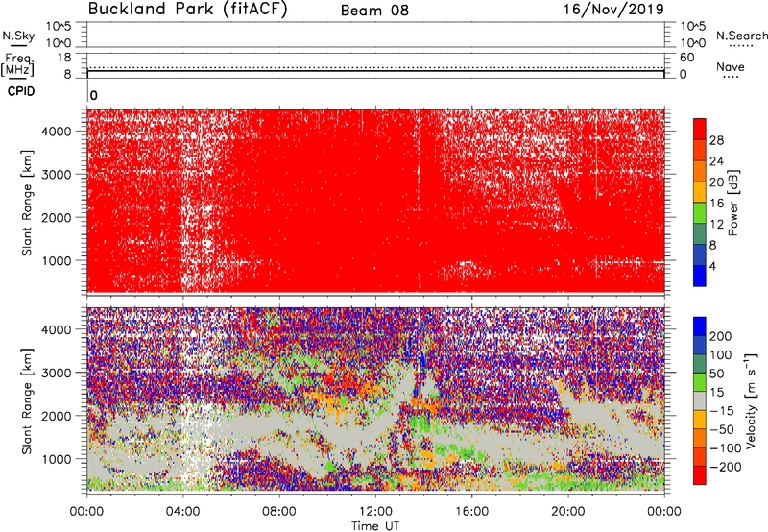Click the "Nave" legend label
This screenshot has height=532, width=768.
click(731, 66)
